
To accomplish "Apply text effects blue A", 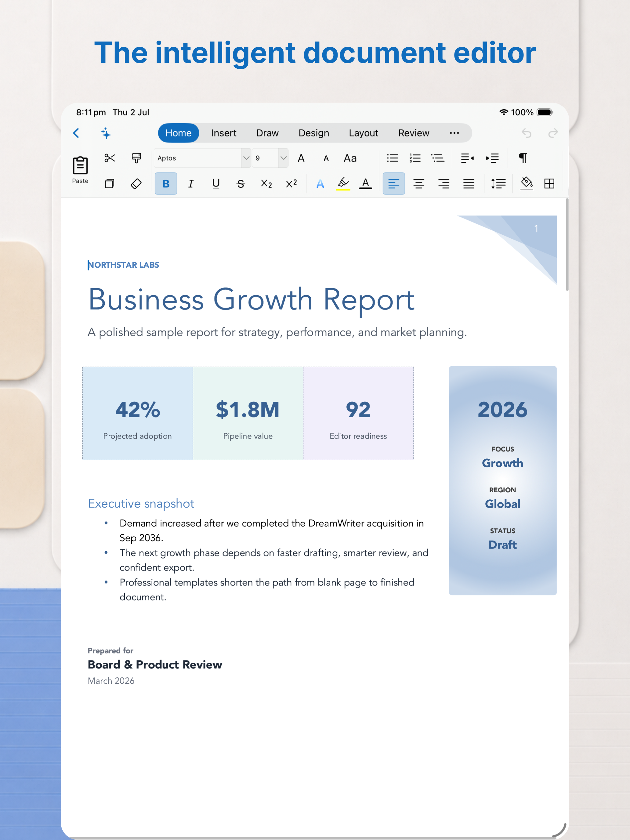I will (320, 184).
